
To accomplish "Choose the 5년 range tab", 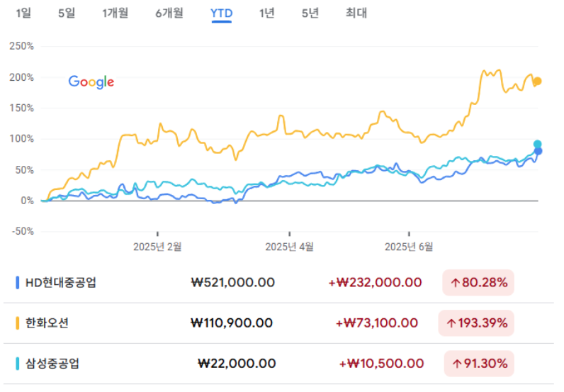I will click(x=310, y=13).
